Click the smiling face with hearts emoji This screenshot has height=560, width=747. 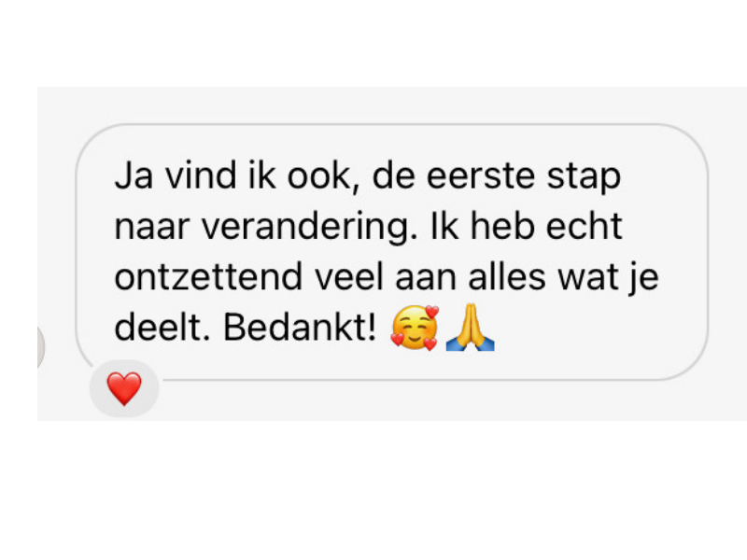pyautogui.click(x=415, y=329)
